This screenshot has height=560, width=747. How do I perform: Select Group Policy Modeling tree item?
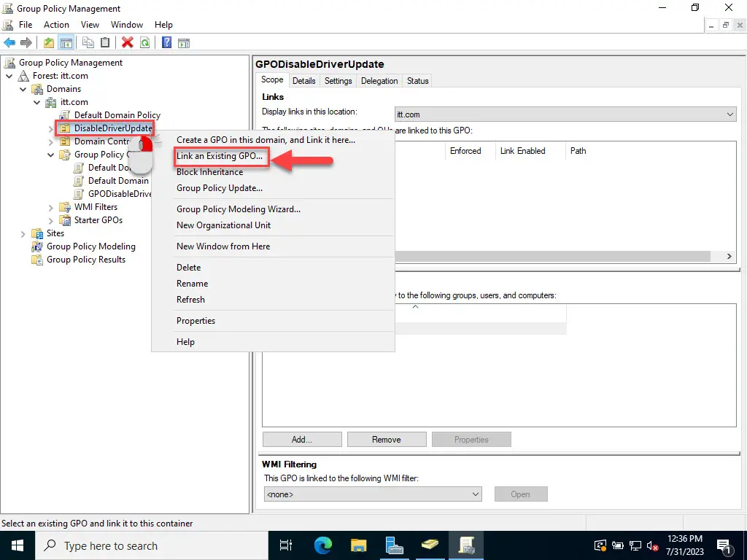coord(91,246)
